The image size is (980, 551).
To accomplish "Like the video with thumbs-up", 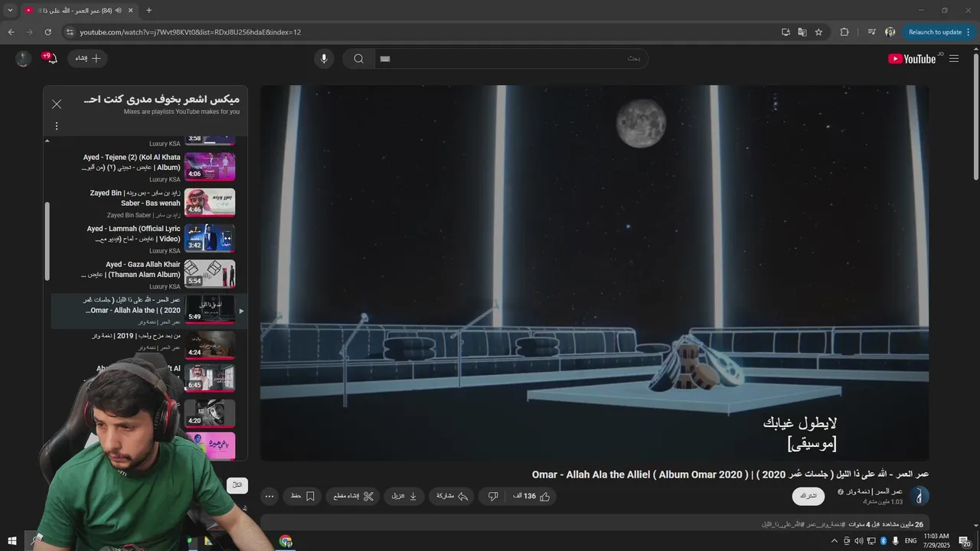I will [532, 496].
